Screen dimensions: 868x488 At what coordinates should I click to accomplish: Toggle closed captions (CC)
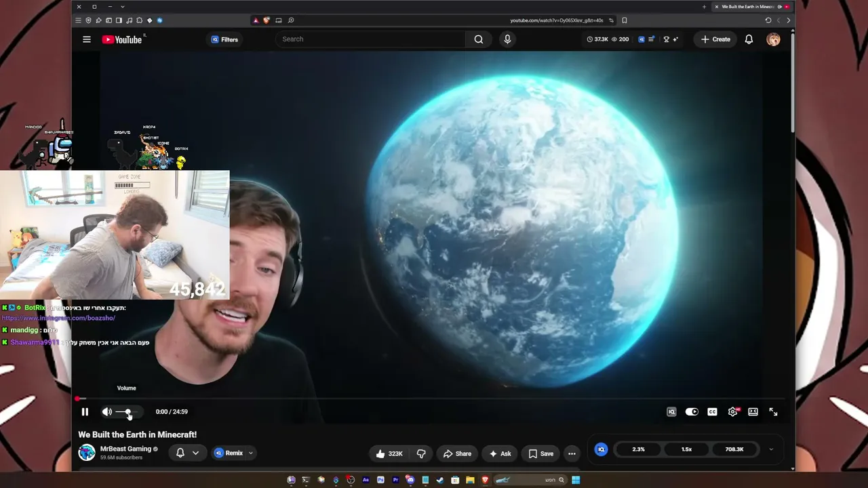point(712,411)
